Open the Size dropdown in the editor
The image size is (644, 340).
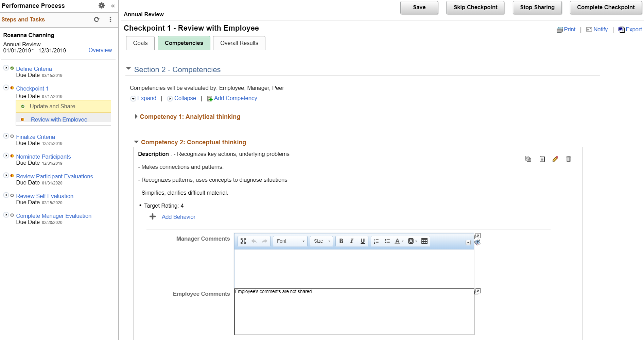click(321, 241)
